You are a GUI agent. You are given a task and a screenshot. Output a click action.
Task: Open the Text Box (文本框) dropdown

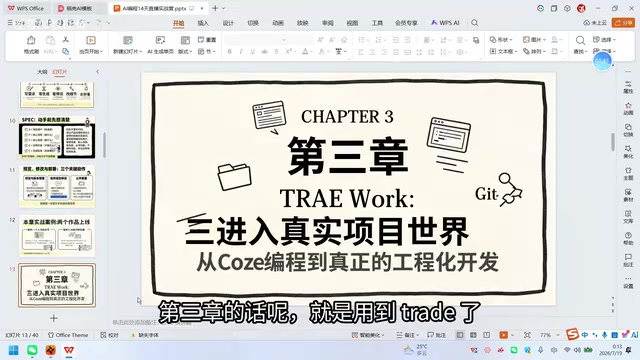503,51
